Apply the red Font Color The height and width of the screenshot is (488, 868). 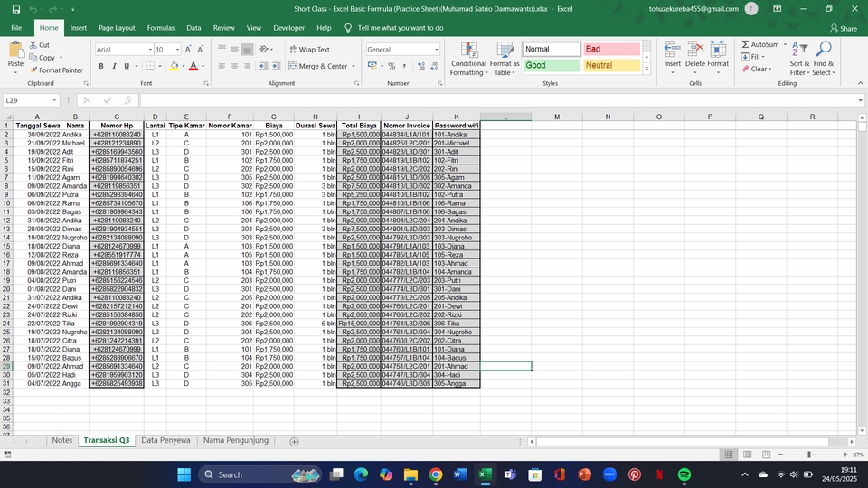[193, 66]
